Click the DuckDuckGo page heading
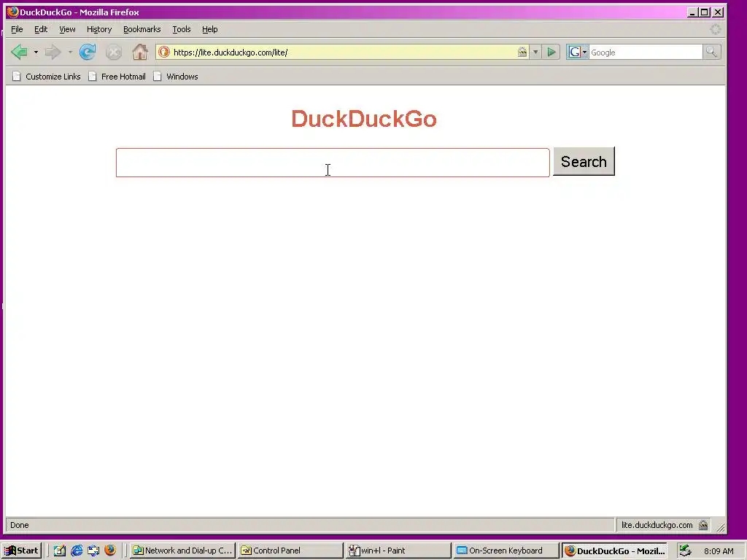This screenshot has width=747, height=560. [x=364, y=119]
